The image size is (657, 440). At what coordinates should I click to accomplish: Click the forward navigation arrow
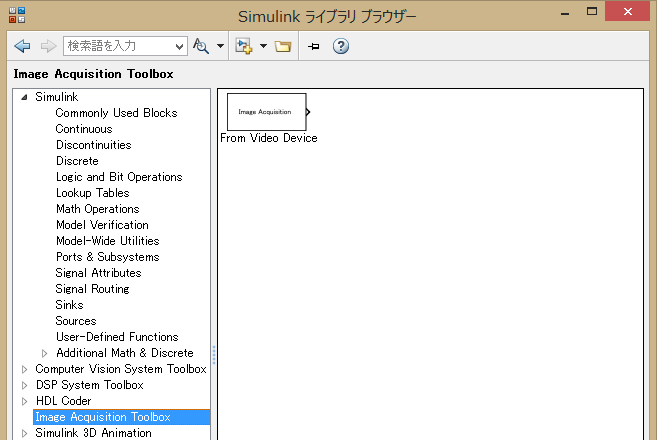(48, 46)
